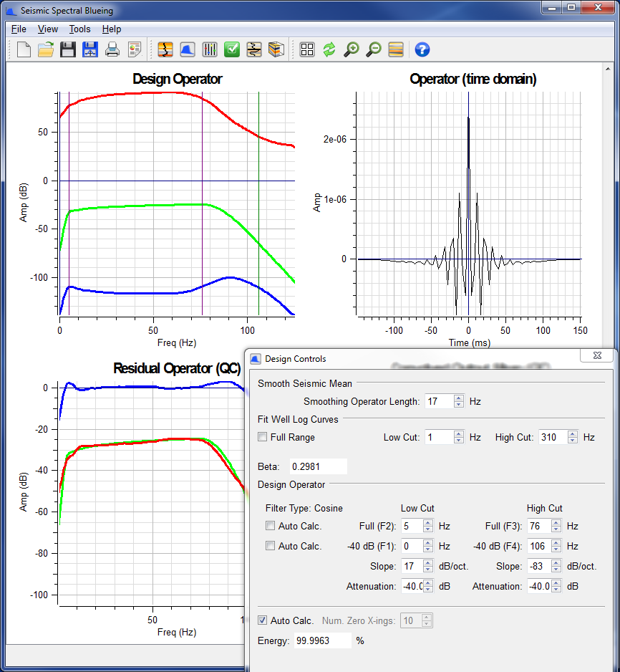Click the -40 dB (F4) 106 input field
Screen dimensions: 620x672
pos(539,546)
